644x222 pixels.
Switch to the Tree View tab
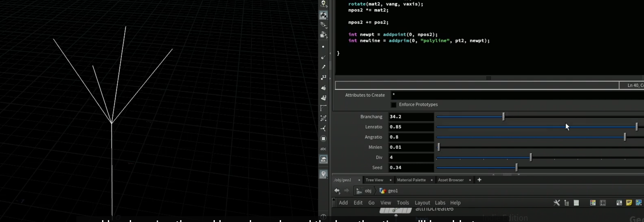pyautogui.click(x=374, y=180)
